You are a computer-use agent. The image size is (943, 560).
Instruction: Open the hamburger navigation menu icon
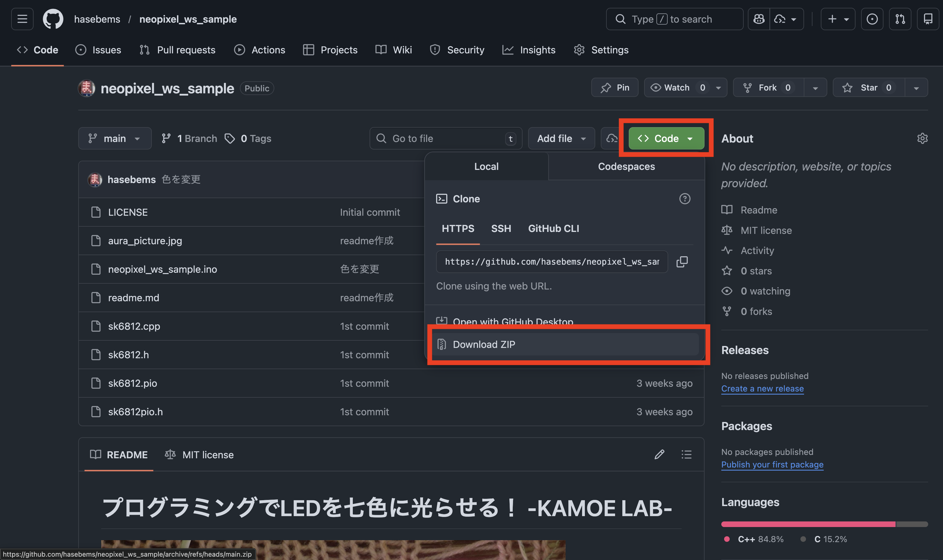click(x=22, y=19)
